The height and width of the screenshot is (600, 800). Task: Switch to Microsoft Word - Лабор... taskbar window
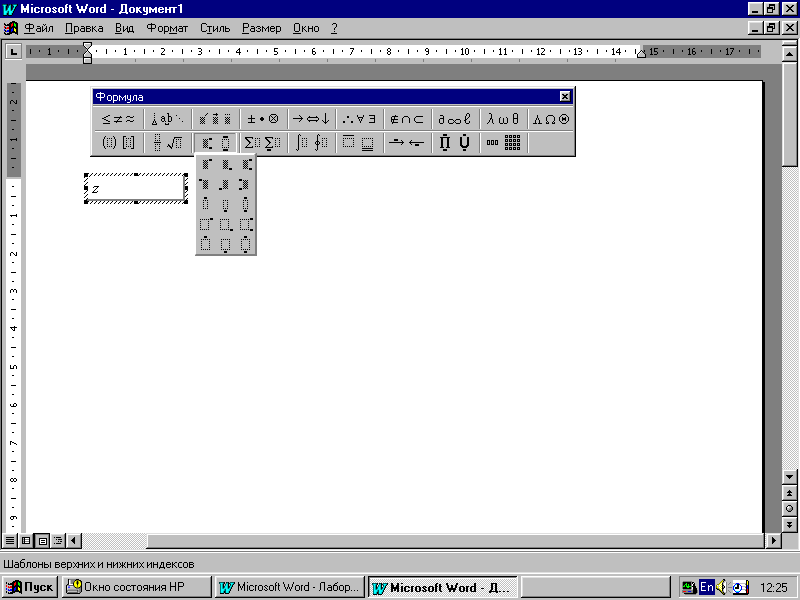[290, 587]
